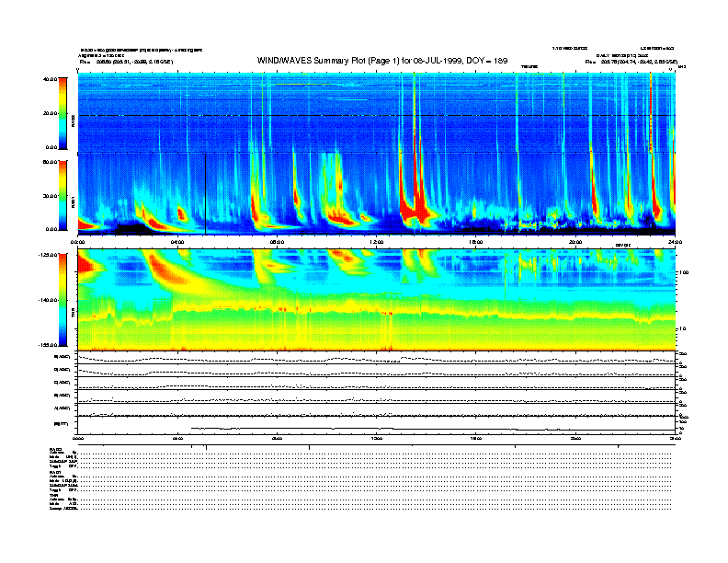Click the 40.00 label on RAD2 scale
The width and height of the screenshot is (728, 563).
pos(51,79)
